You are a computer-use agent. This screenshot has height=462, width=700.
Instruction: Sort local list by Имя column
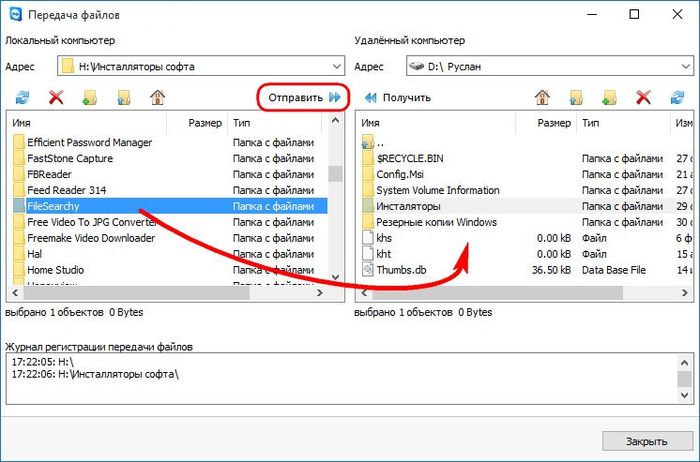coord(87,123)
